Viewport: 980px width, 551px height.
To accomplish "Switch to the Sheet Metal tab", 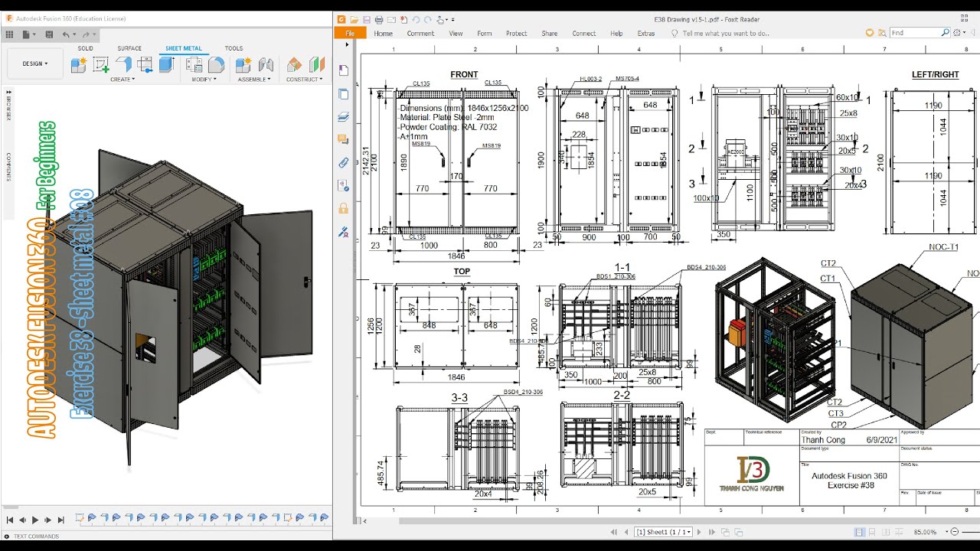I will coord(184,48).
